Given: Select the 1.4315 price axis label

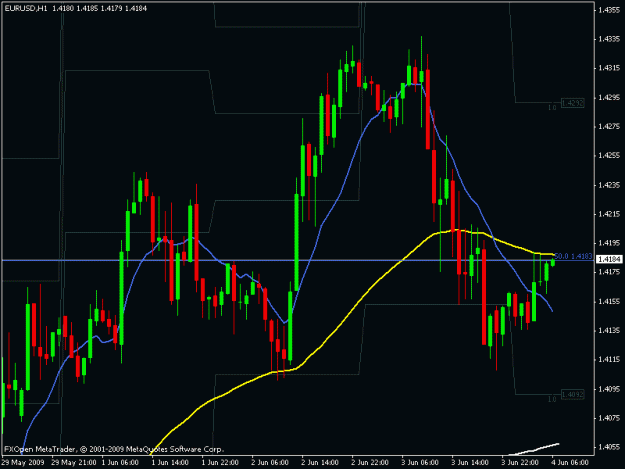Looking at the screenshot, I should tap(609, 68).
